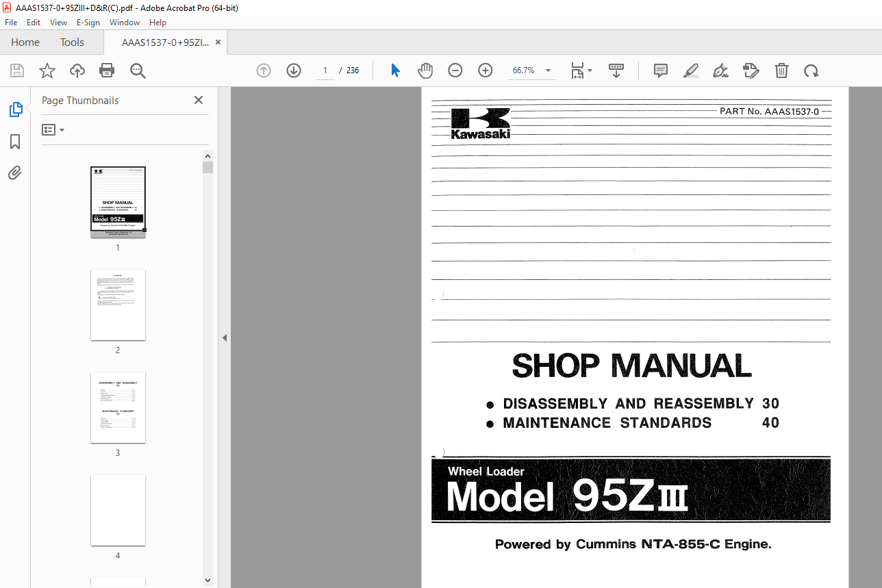Open the Find text search tool
882x588 pixels.
[138, 71]
